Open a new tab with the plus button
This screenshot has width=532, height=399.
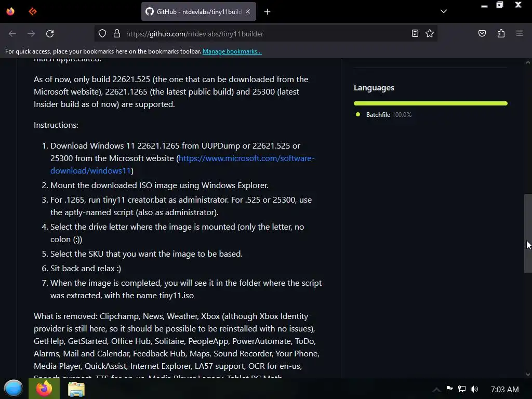click(x=268, y=12)
